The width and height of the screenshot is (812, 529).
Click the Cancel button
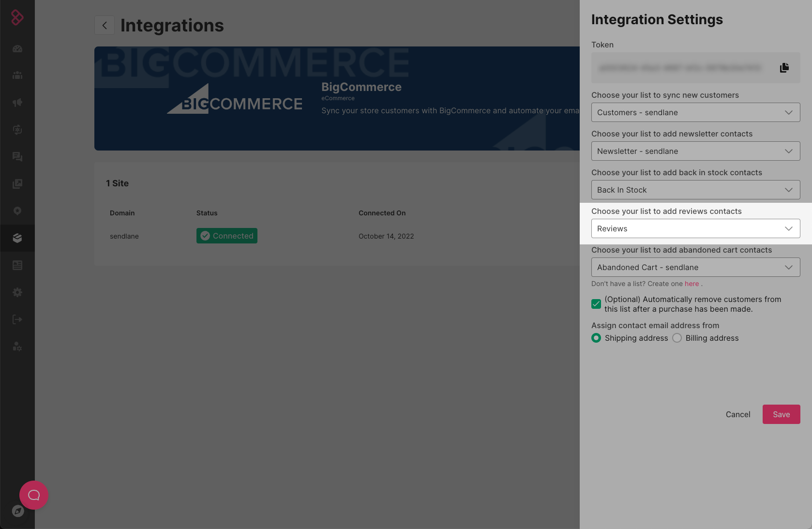click(738, 414)
